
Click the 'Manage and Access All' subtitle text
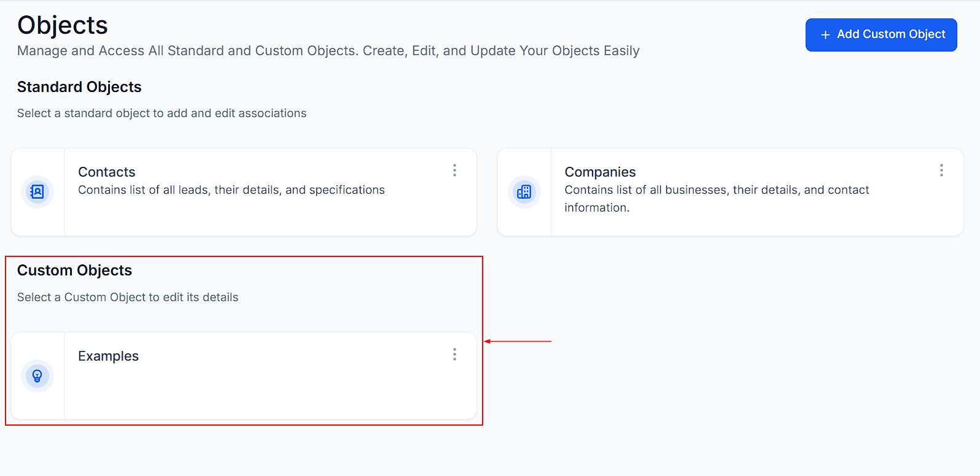(x=328, y=51)
